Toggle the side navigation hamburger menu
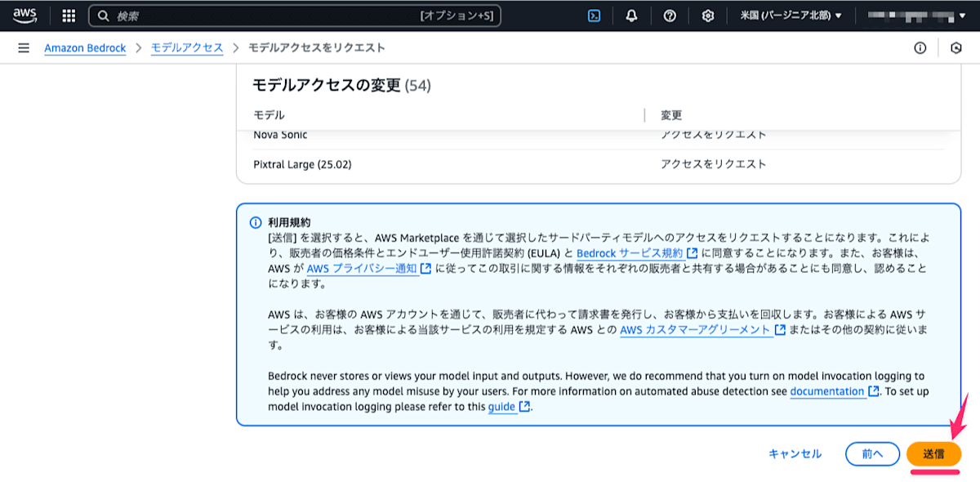This screenshot has height=482, width=980. click(24, 48)
